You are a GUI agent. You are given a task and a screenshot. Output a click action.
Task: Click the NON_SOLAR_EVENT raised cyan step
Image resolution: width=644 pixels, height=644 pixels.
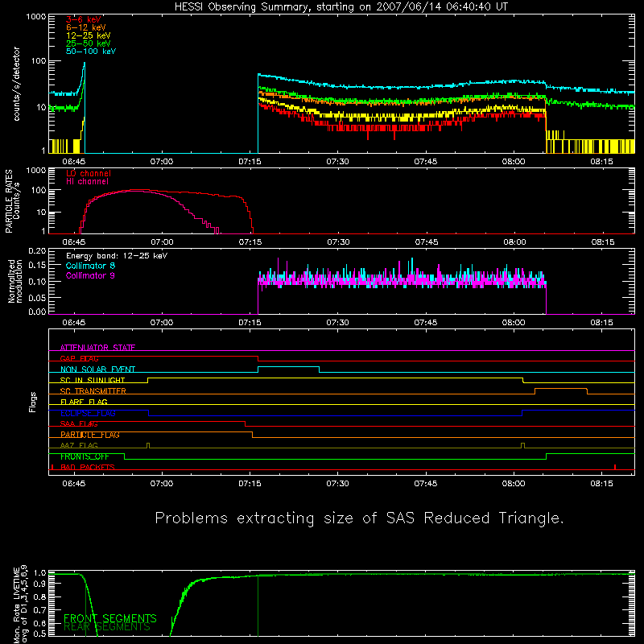click(x=288, y=367)
